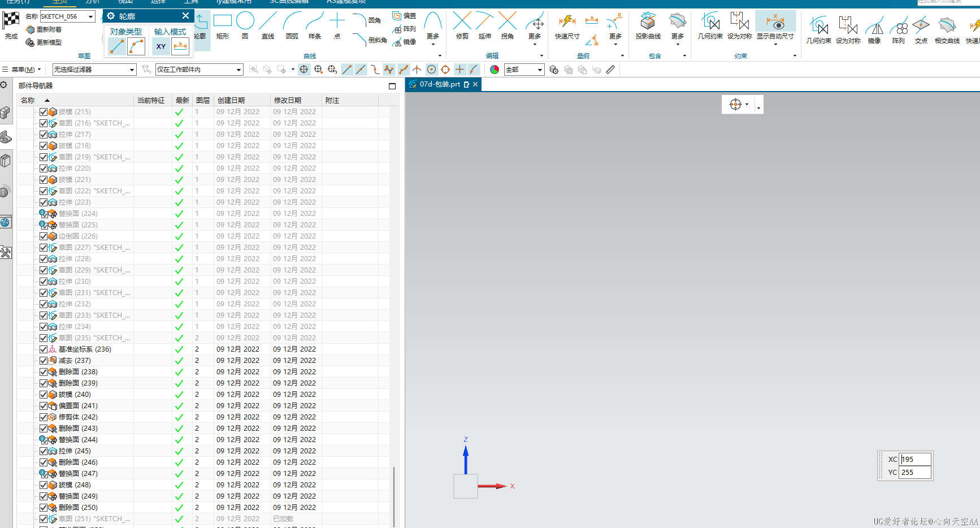Toggle checkbox for 拔模 (240)

[x=44, y=395]
